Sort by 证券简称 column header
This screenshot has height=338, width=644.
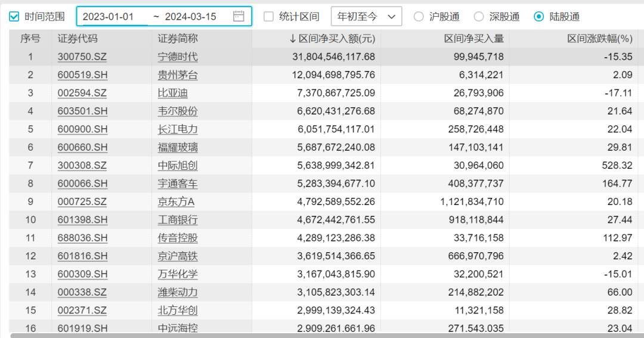click(178, 39)
